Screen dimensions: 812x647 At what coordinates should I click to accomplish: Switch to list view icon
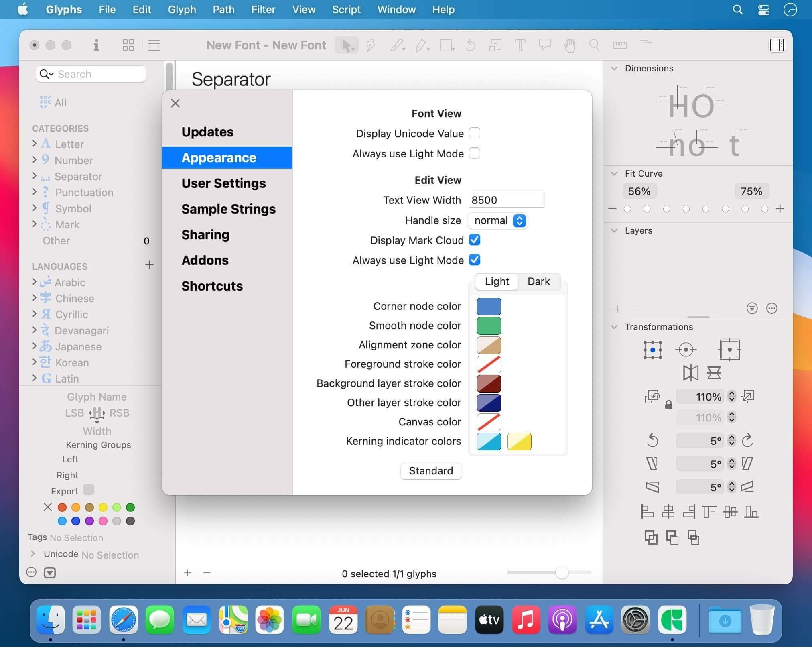pyautogui.click(x=154, y=45)
